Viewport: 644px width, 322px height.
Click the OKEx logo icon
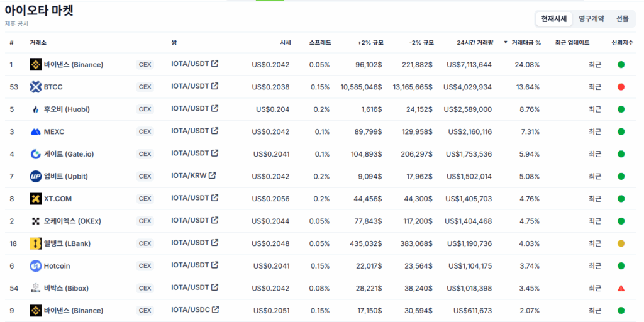pos(36,221)
